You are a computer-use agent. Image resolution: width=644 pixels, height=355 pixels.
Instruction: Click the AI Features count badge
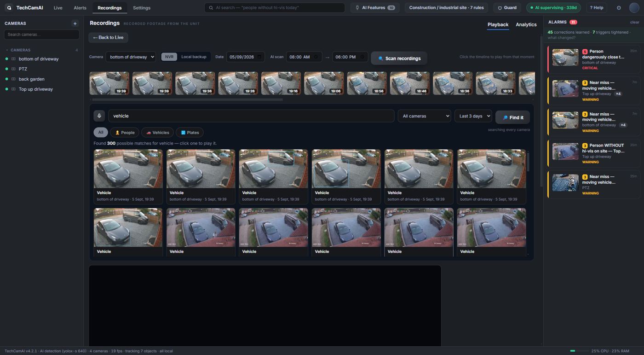coord(391,8)
